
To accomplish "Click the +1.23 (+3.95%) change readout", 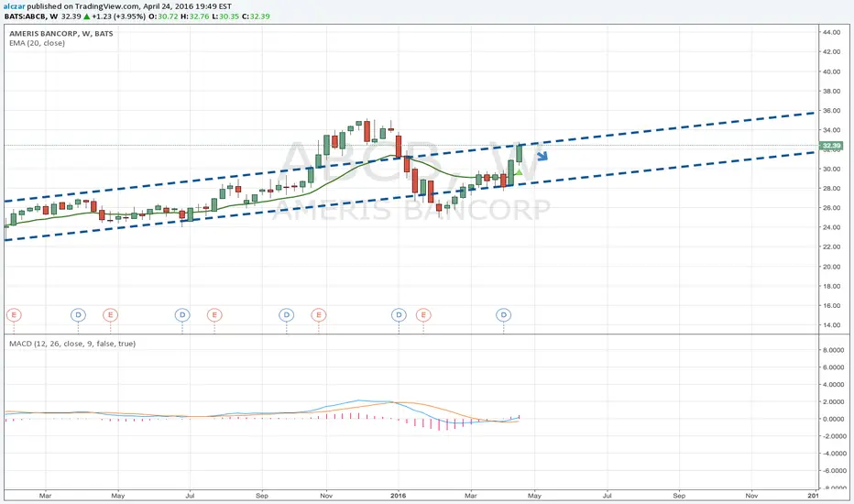I will click(x=118, y=16).
